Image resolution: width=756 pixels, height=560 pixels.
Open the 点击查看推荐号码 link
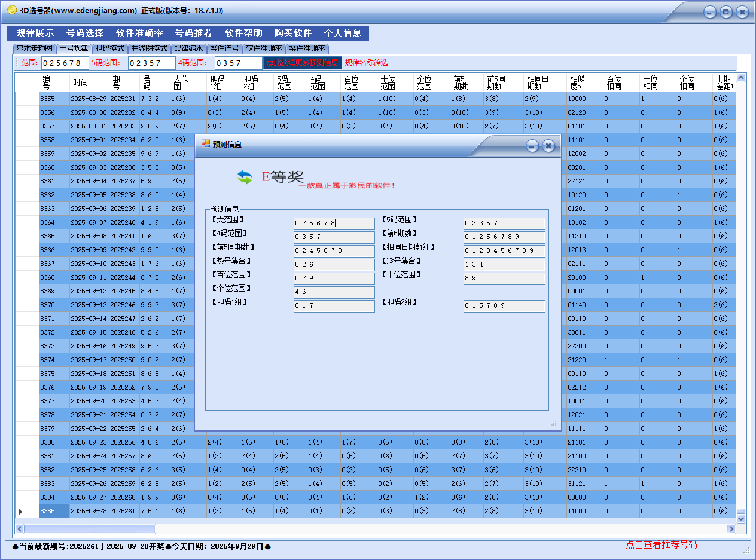click(x=661, y=545)
